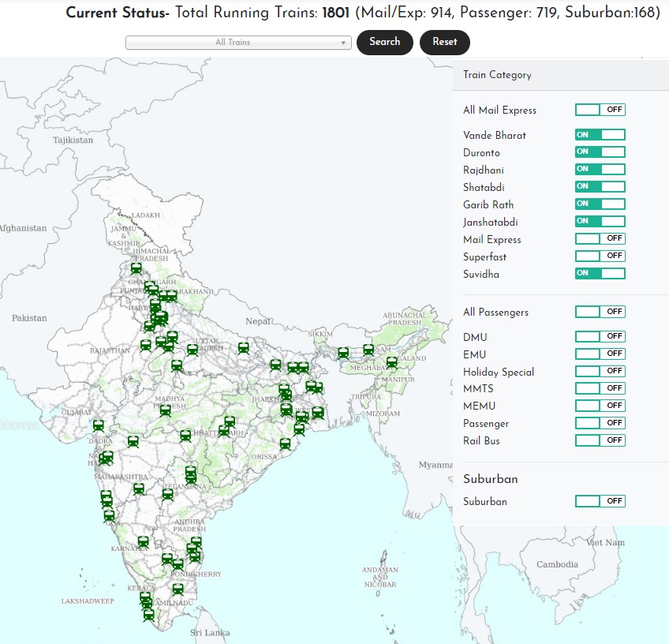Click the Reset button
This screenshot has height=644, width=669.
click(445, 43)
